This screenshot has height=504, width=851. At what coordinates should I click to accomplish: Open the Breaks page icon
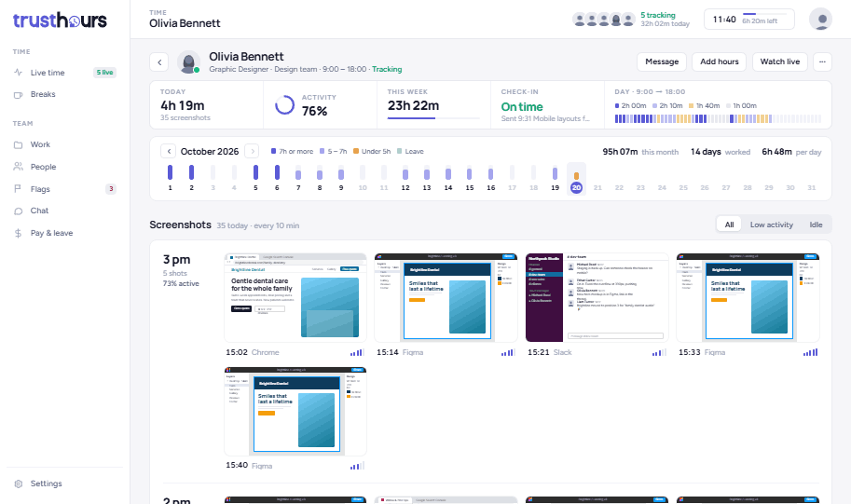tap(18, 94)
